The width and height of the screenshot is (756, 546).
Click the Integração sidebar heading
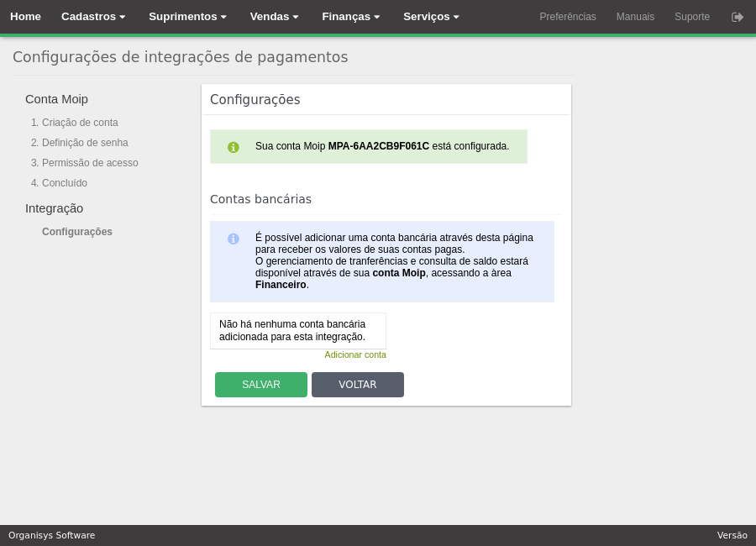[x=54, y=208]
